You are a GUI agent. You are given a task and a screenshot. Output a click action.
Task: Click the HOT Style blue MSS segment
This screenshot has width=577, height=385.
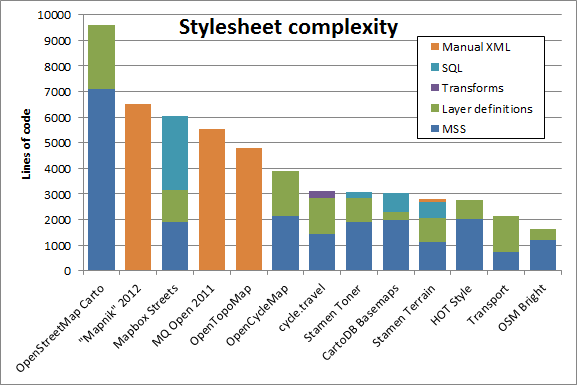[x=469, y=245]
